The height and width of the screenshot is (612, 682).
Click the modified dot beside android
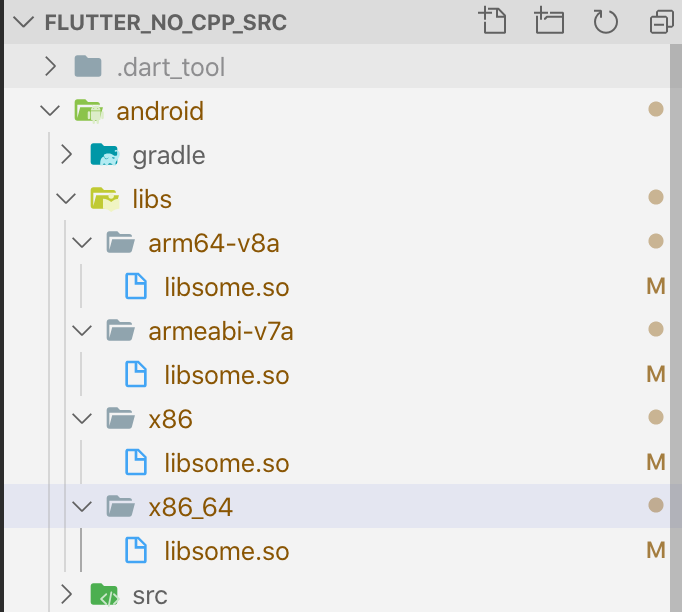pyautogui.click(x=656, y=110)
